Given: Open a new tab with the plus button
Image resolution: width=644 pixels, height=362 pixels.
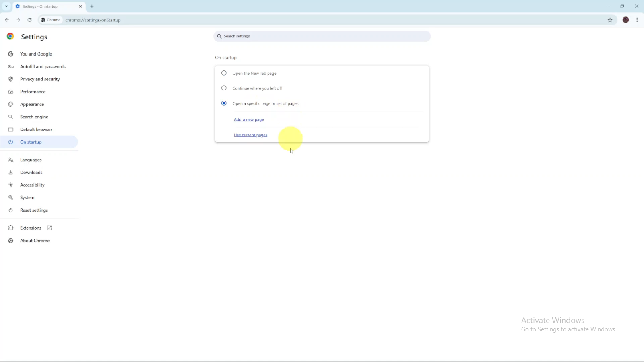Looking at the screenshot, I should coord(92,6).
